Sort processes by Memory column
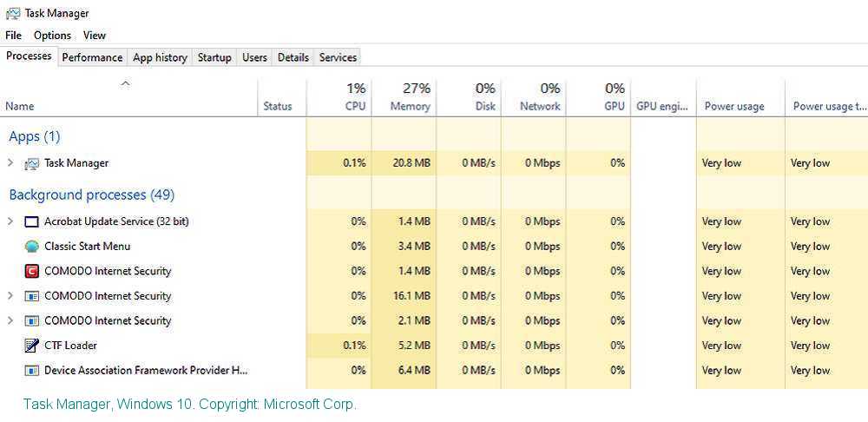This screenshot has width=868, height=422. [x=404, y=99]
